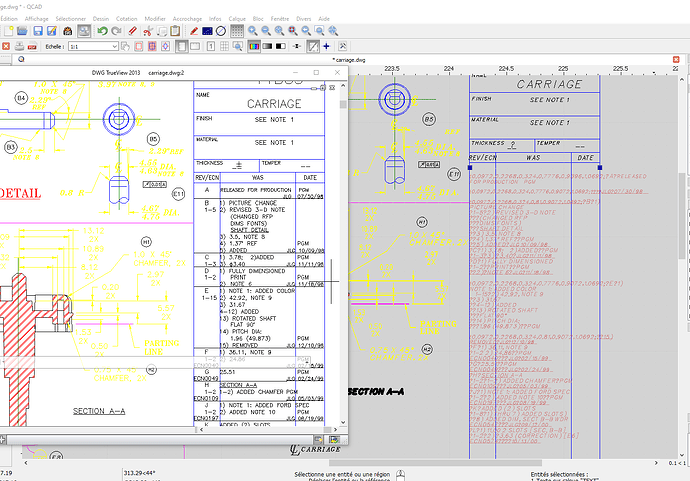Maximize the DWG TrueView 2013 window
Viewport: 690px width, 481px height.
click(316, 73)
